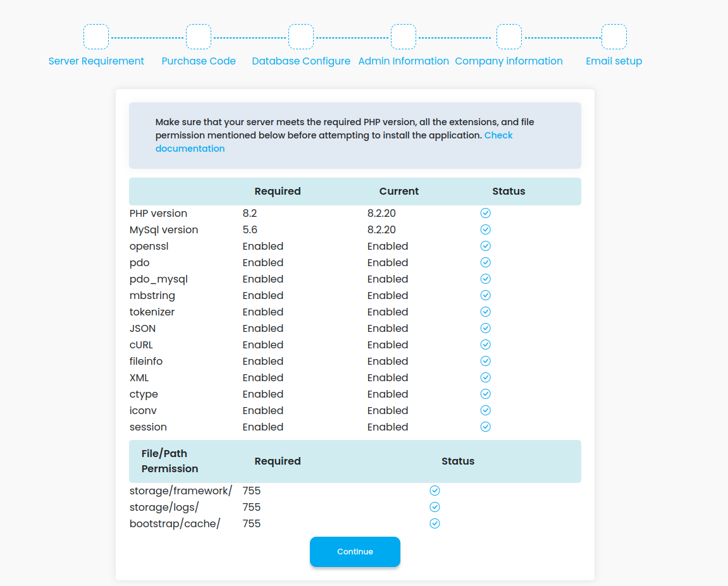This screenshot has height=586, width=728.
Task: Go to Purchase Code step label
Action: [x=199, y=61]
